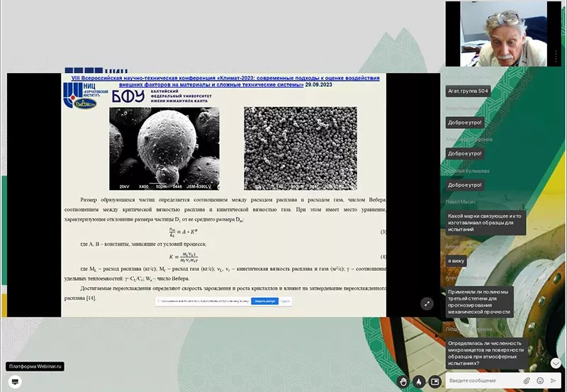This screenshot has height=392, width=567.
Task: Click the chat message 'Агат, группа 504'
Action: [468, 91]
